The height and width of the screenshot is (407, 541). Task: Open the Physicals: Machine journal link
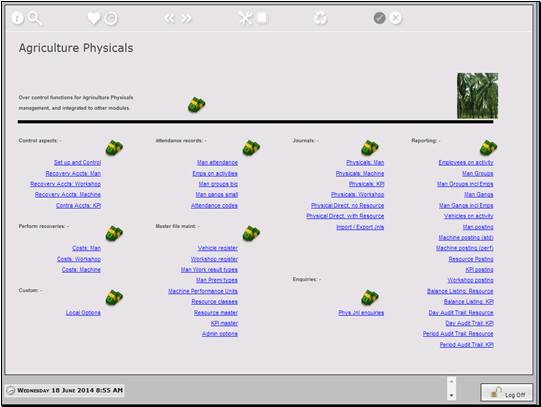[x=360, y=173]
